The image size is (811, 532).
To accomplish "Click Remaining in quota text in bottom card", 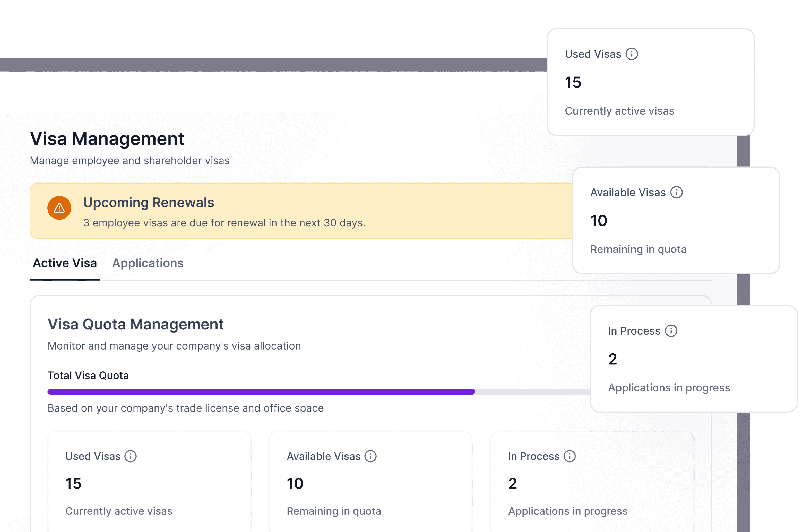I will click(x=334, y=511).
